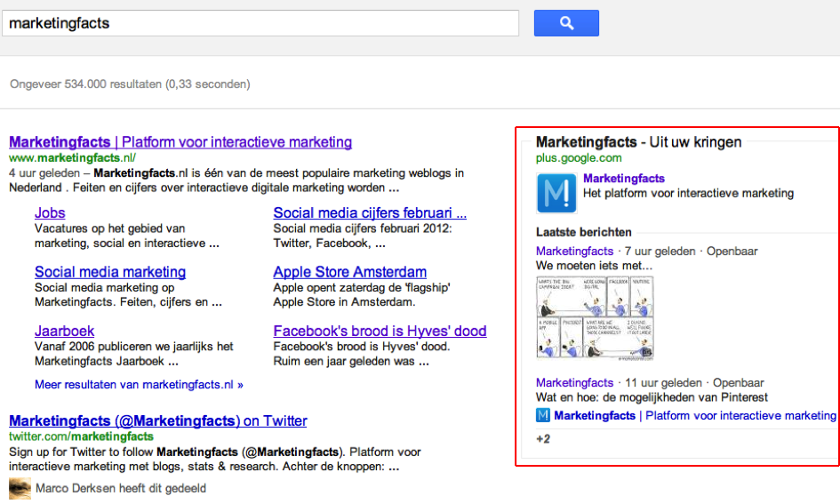
Task: Open the Marketingfacts on Twitter result
Action: pos(158,421)
